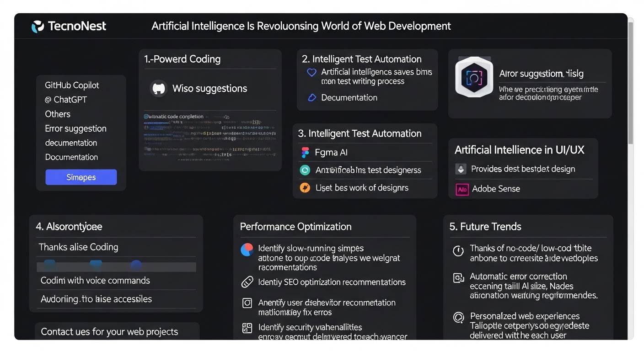Click the TecnoNest logo icon

(38, 27)
